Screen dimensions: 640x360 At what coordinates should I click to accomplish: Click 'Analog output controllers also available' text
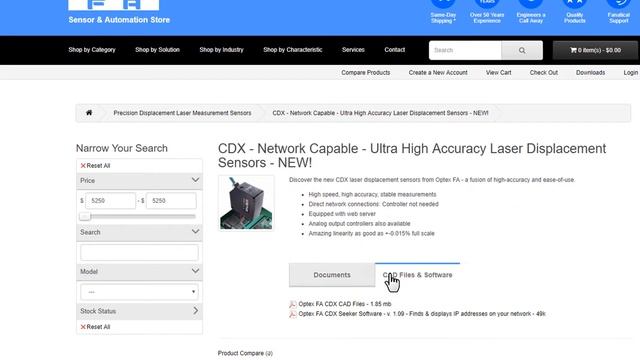tap(359, 224)
